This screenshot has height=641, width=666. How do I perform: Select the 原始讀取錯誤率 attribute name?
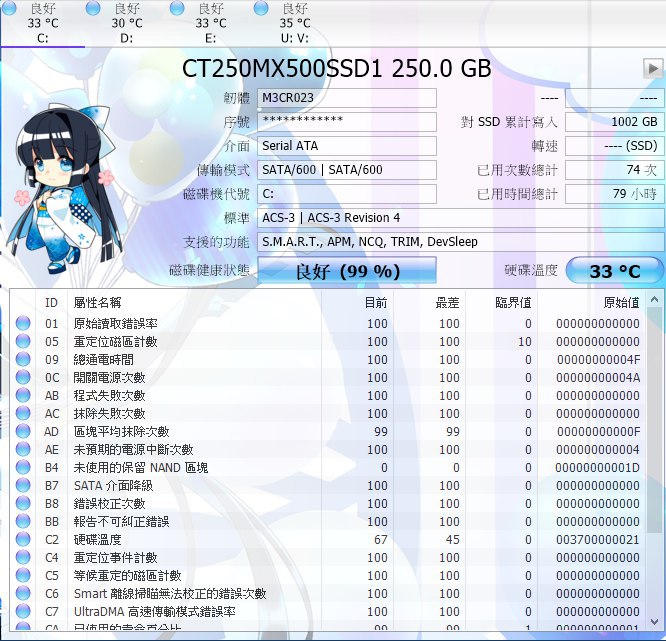116,324
